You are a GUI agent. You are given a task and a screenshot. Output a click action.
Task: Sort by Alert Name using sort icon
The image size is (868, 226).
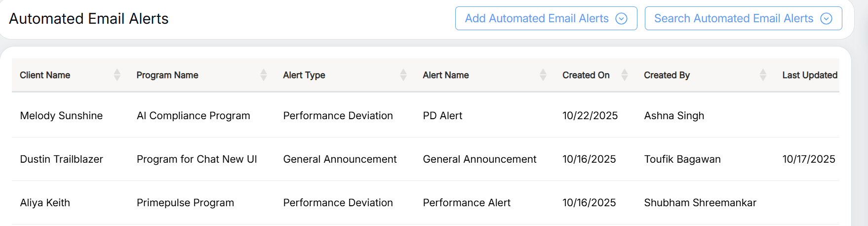click(x=543, y=75)
